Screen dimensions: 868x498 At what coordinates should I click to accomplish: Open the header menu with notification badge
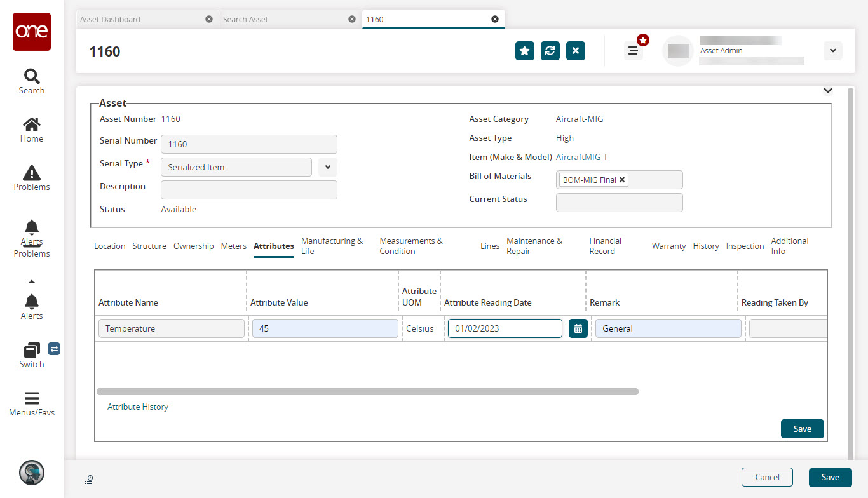[633, 51]
